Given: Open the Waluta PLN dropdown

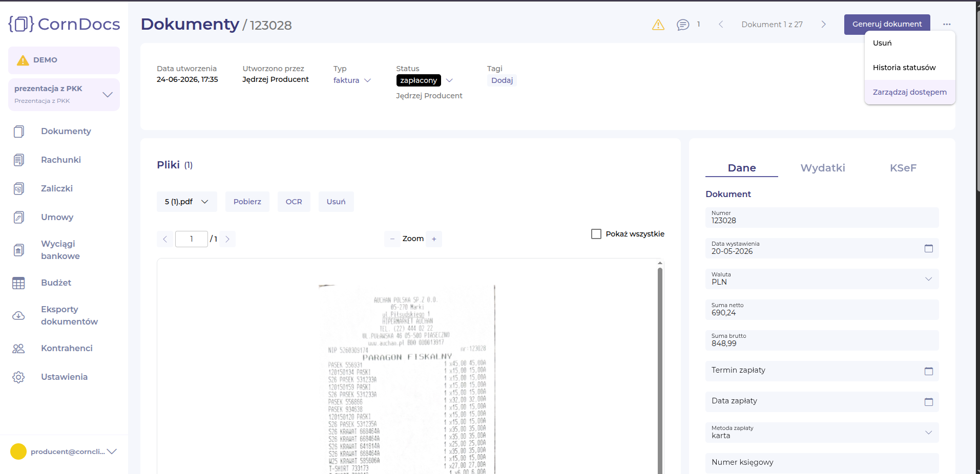Looking at the screenshot, I should coord(822,279).
